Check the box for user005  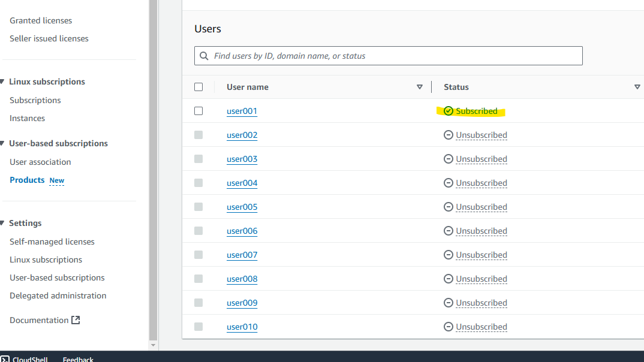point(198,207)
